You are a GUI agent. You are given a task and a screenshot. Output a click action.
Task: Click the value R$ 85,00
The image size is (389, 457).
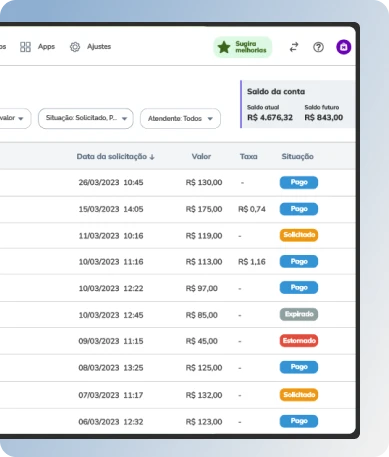[202, 315]
